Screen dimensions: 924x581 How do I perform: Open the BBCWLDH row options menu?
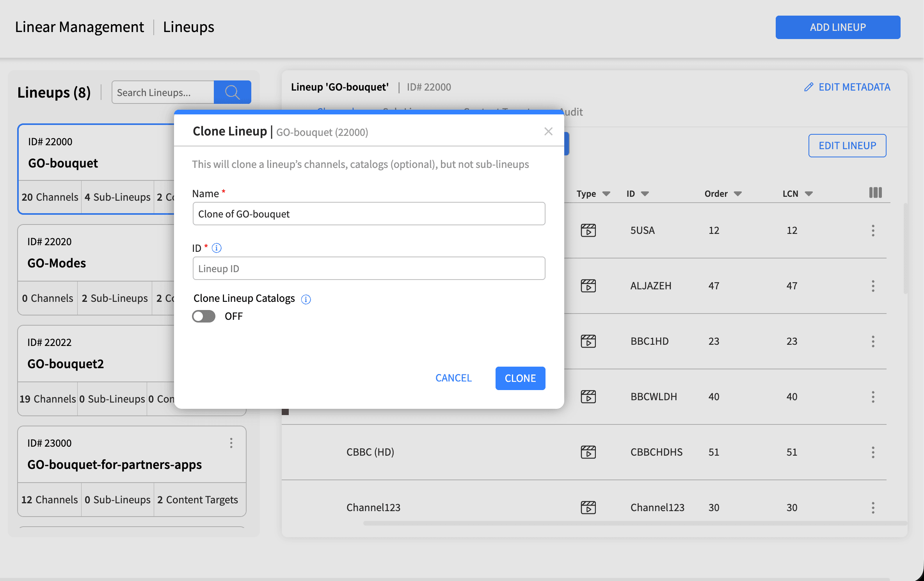click(873, 397)
